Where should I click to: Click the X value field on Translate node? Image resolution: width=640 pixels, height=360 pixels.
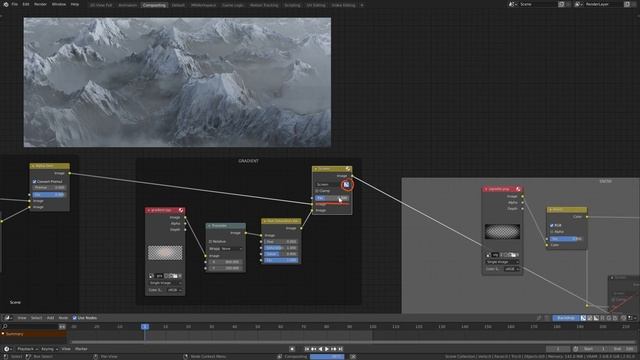pos(225,262)
